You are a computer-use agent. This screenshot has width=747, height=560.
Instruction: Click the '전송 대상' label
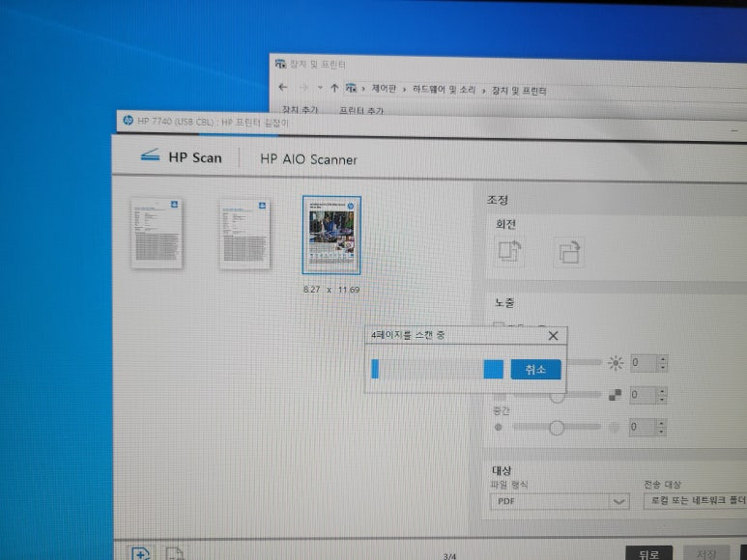[x=663, y=485]
